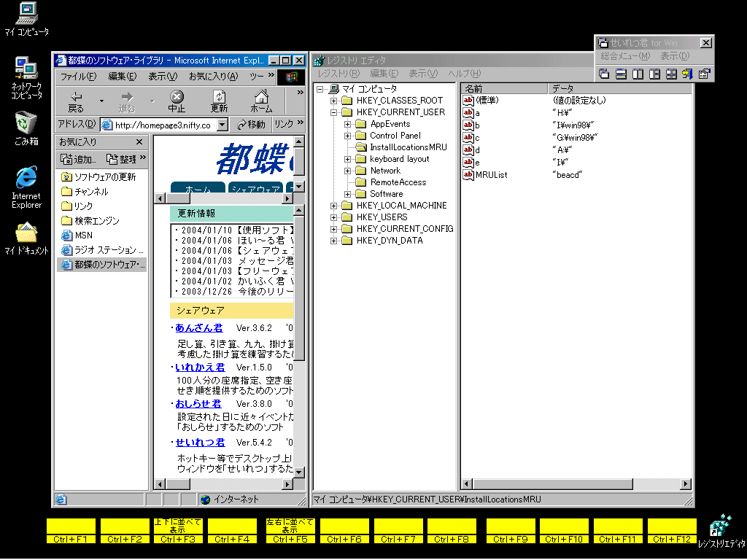Click the おしらせ君 link
Image resolution: width=747 pixels, height=560 pixels.
pos(198,404)
